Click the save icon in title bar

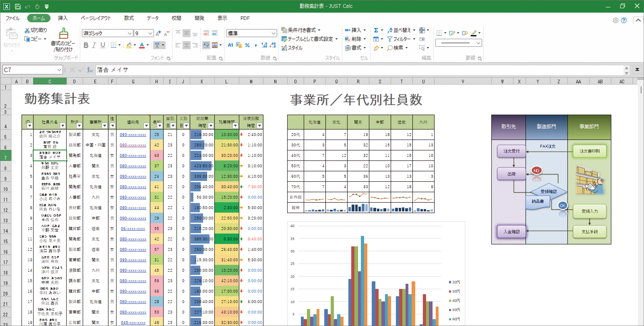(18, 6)
